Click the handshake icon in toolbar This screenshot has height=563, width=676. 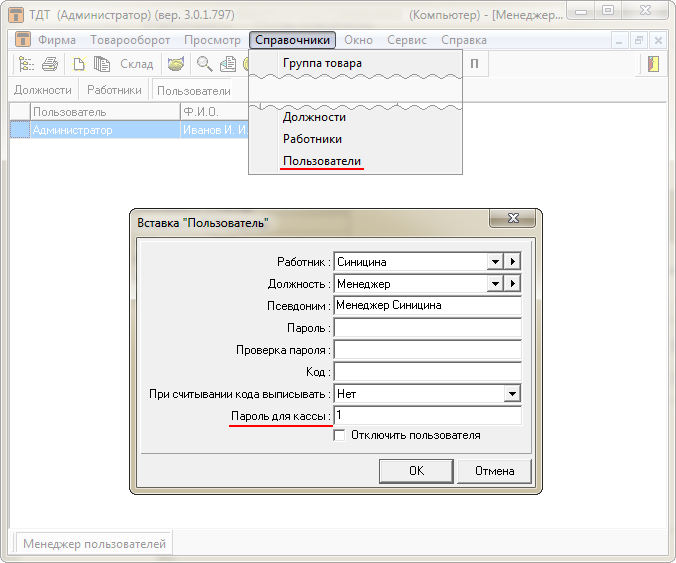tap(176, 64)
